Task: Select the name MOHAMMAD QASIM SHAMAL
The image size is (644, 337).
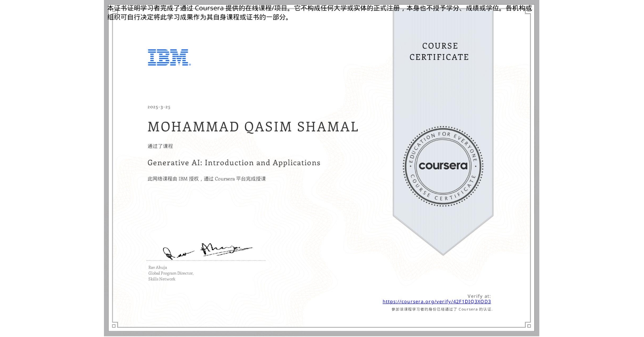Action: tap(253, 127)
